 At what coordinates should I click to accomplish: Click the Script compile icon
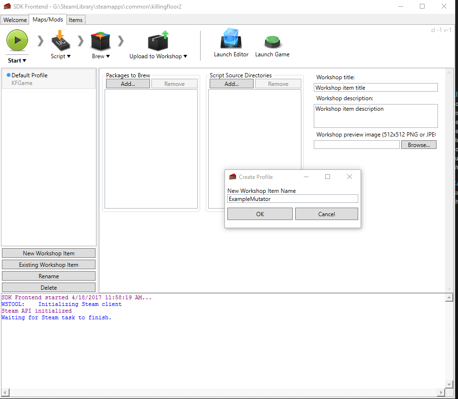[x=60, y=41]
